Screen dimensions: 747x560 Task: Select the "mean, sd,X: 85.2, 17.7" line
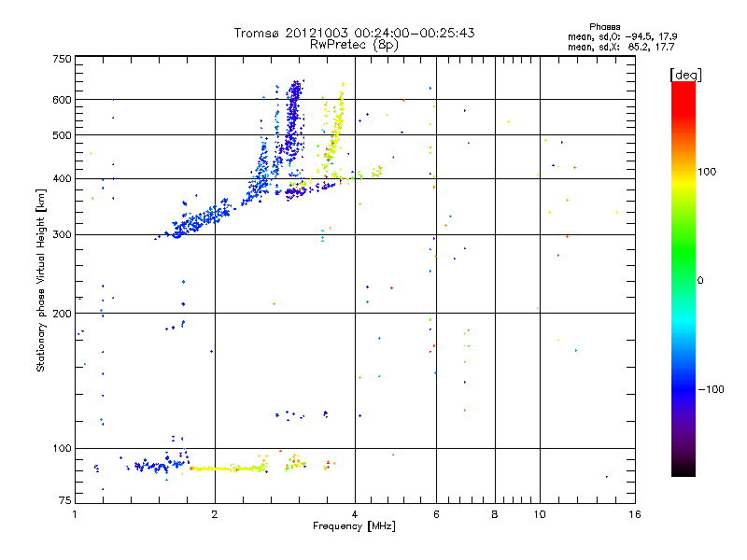pyautogui.click(x=621, y=47)
